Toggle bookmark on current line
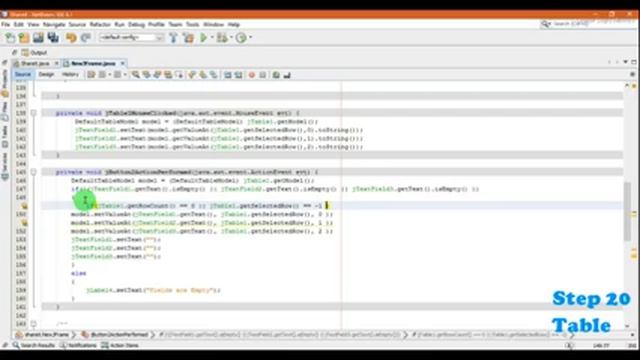Viewport: 640px width, 360px height. point(213,75)
